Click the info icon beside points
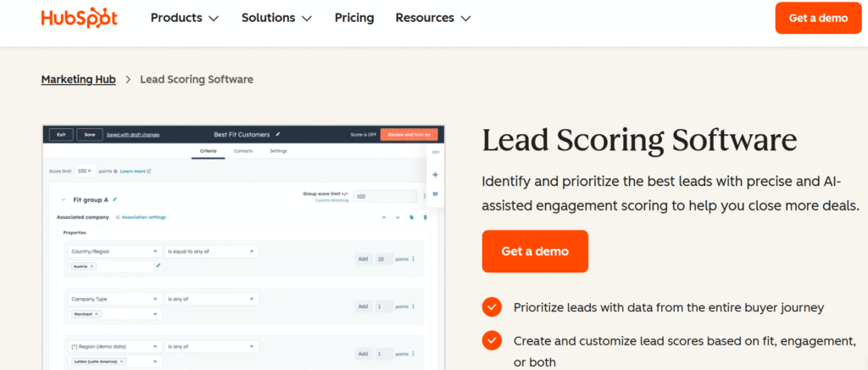The width and height of the screenshot is (868, 370). pos(115,171)
